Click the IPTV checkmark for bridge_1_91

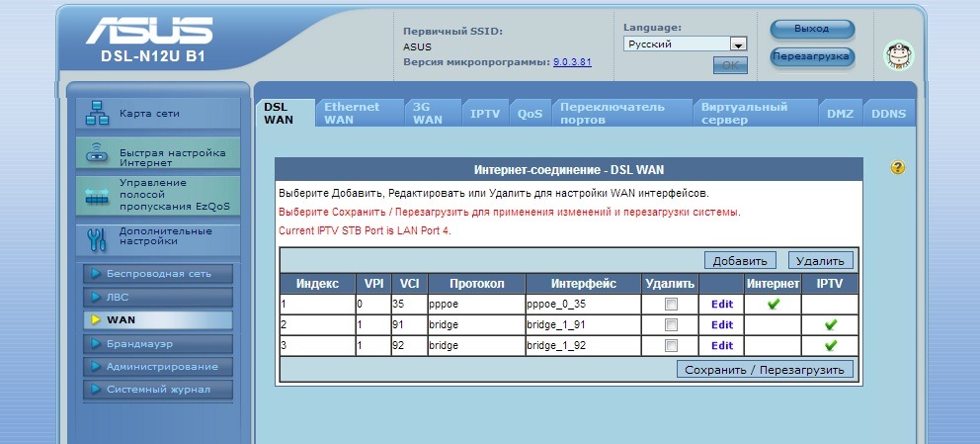(x=830, y=324)
